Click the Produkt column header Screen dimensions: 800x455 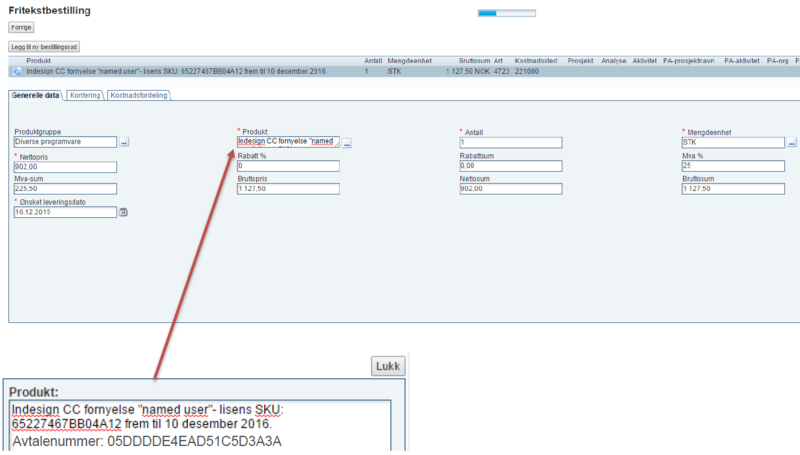point(38,61)
